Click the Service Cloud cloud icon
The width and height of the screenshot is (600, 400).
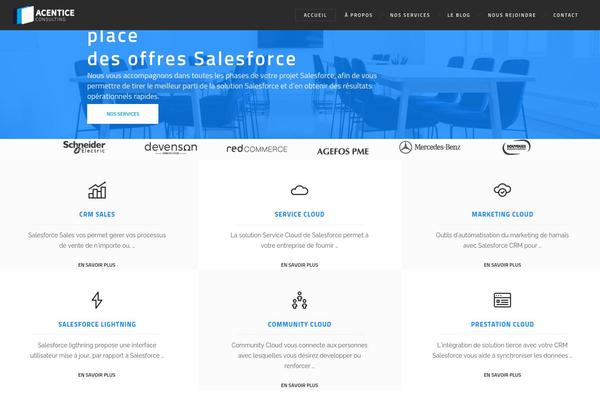point(300,190)
